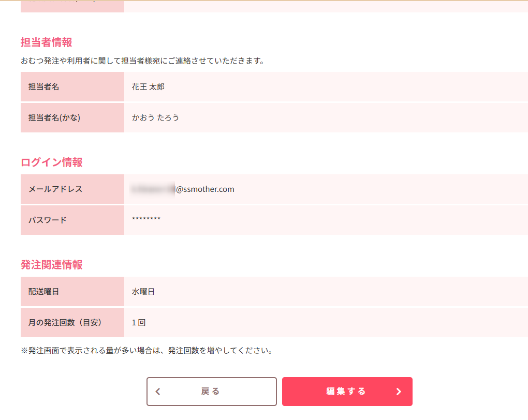Click the 戻る back button

point(211,392)
